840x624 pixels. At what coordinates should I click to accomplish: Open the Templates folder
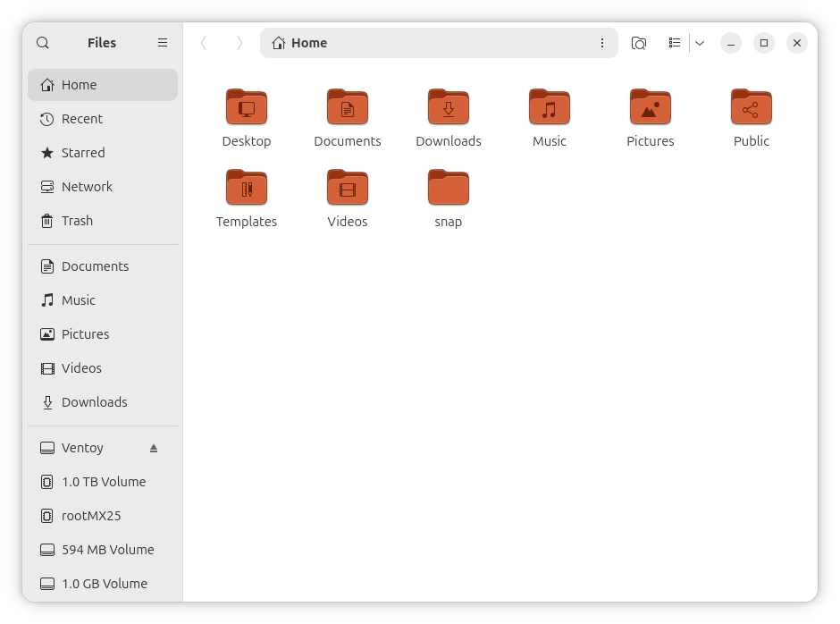[247, 190]
